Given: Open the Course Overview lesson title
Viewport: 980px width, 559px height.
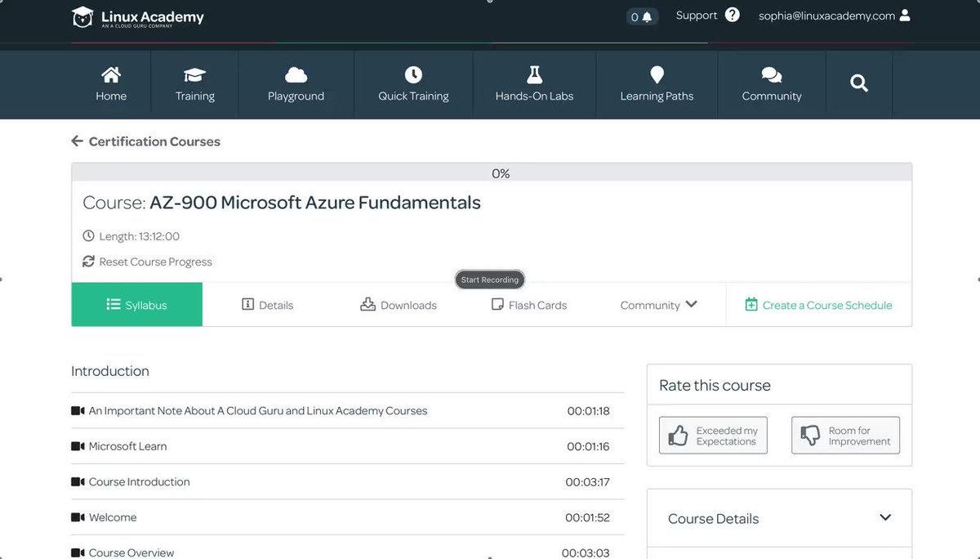Looking at the screenshot, I should 131,552.
